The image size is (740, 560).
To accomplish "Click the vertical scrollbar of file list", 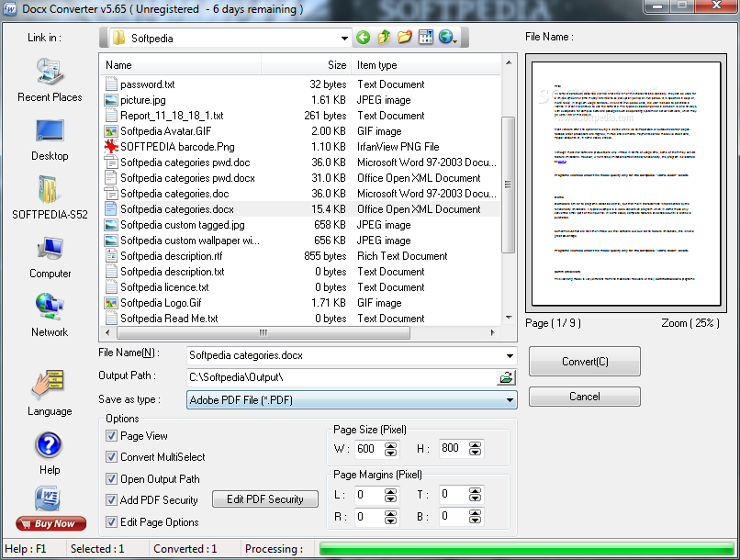I will [509, 184].
